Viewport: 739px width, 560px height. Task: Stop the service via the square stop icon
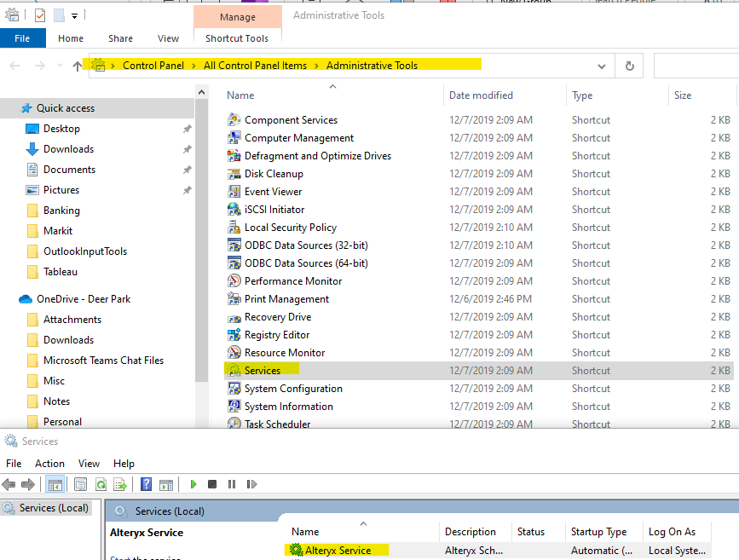click(x=212, y=484)
